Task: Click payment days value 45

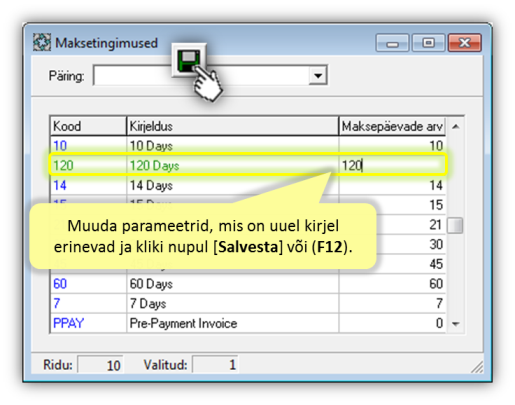Action: pos(436,264)
